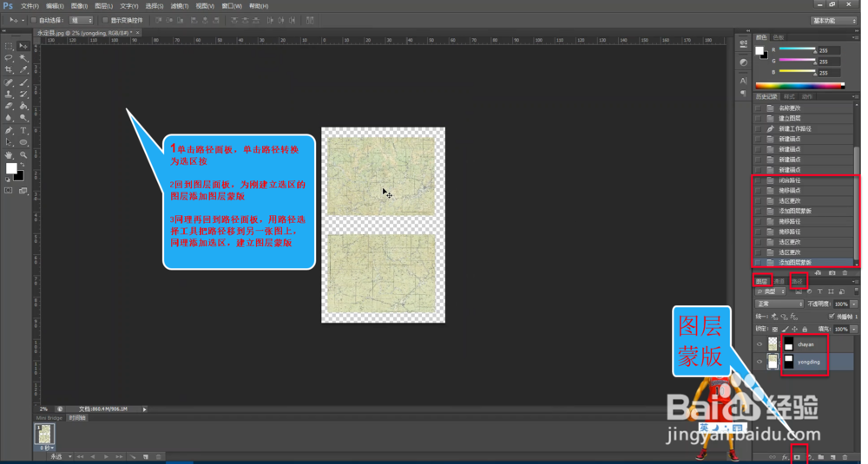Open the 不透明度 opacity dropdown arrow
868x464 pixels.
click(x=853, y=304)
